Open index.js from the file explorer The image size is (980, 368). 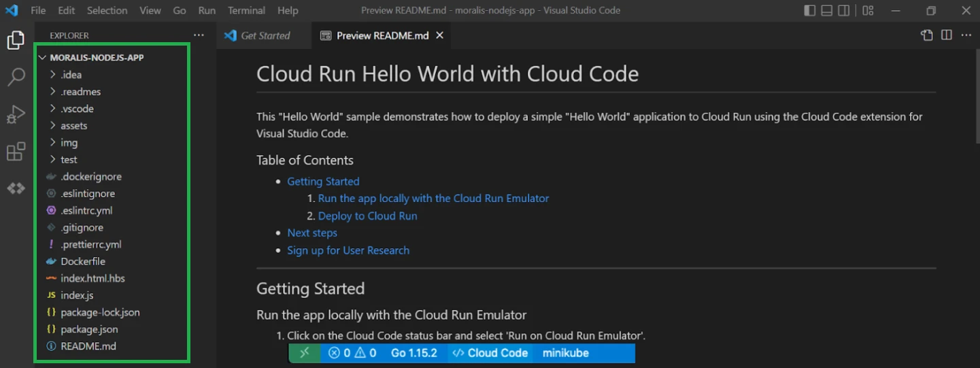[77, 295]
